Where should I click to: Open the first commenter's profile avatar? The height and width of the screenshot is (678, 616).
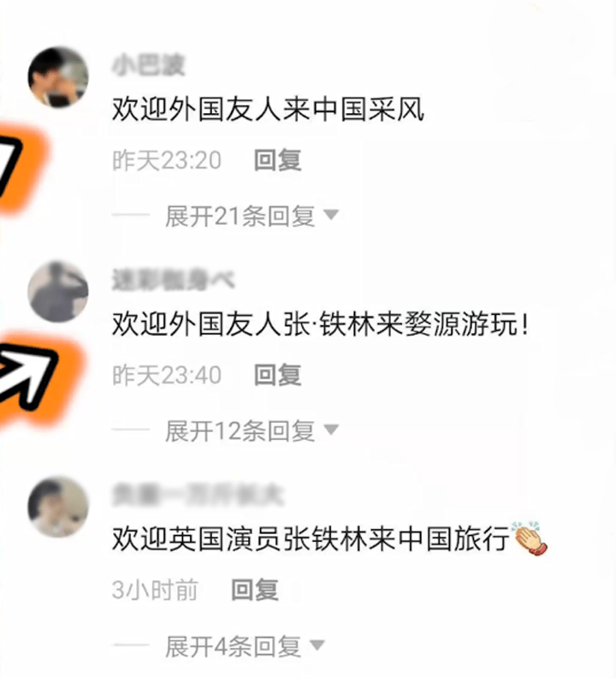tap(58, 78)
